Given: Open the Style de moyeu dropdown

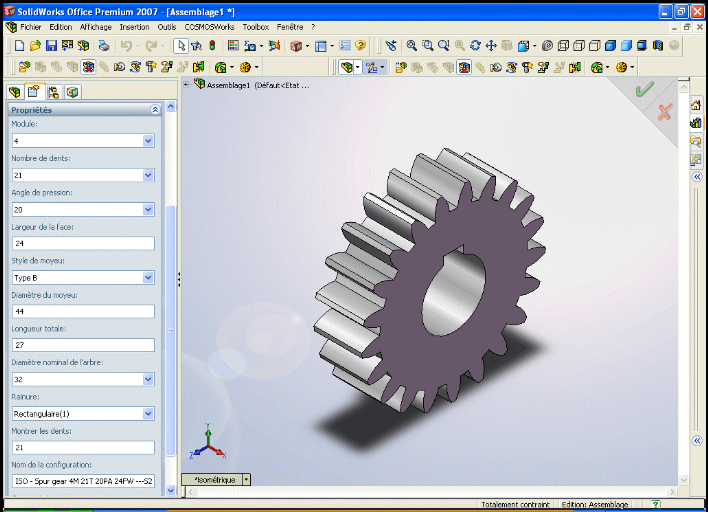Looking at the screenshot, I should [148, 277].
